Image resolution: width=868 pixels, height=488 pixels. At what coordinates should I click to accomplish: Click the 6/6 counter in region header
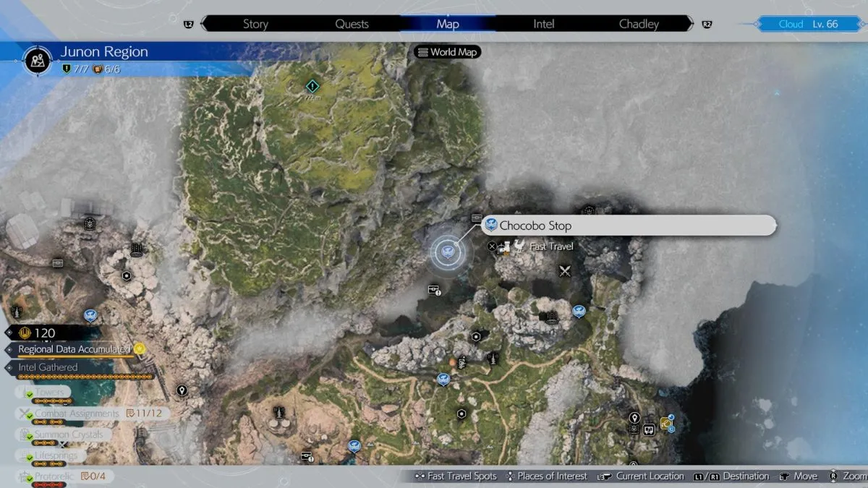106,69
